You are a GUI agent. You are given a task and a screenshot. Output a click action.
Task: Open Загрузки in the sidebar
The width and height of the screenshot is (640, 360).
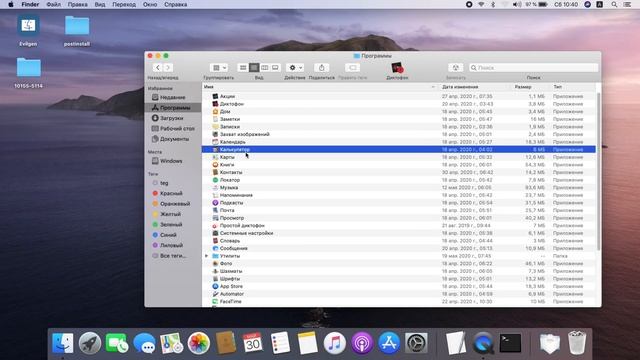[x=172, y=118]
